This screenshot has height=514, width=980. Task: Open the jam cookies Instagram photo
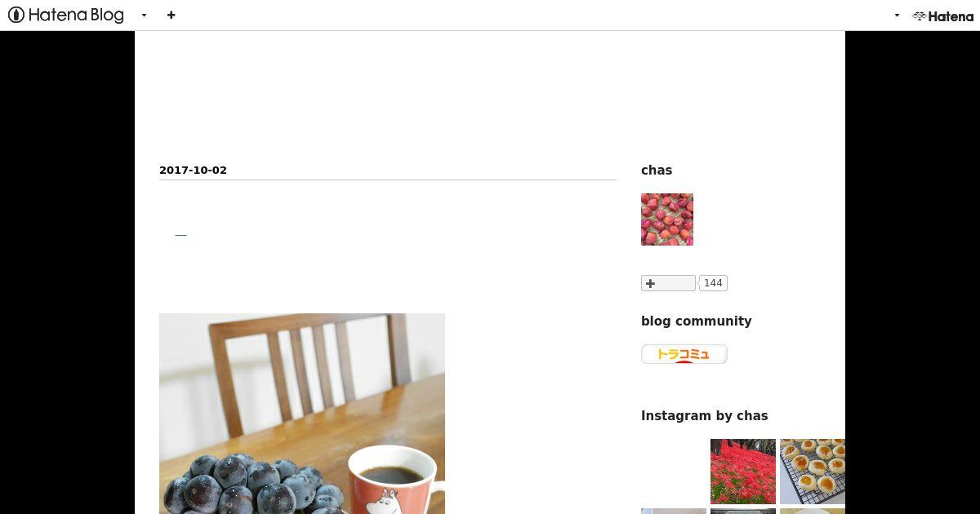[813, 472]
